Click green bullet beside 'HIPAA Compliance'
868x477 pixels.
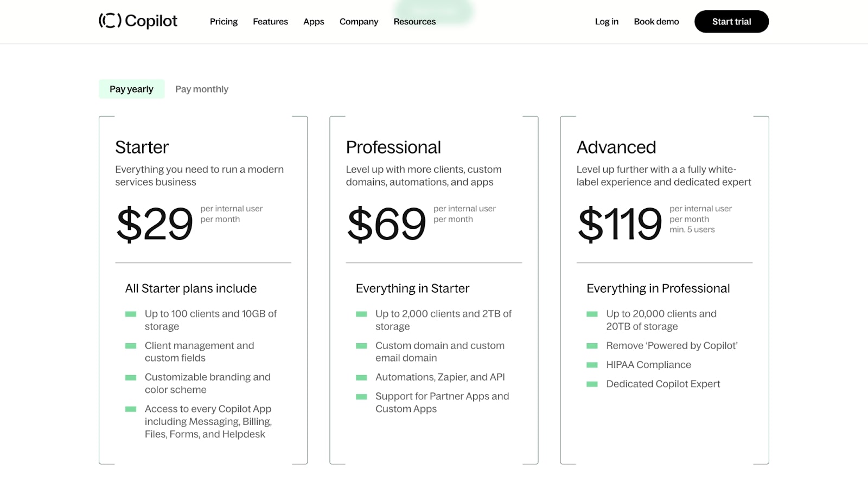click(x=592, y=365)
